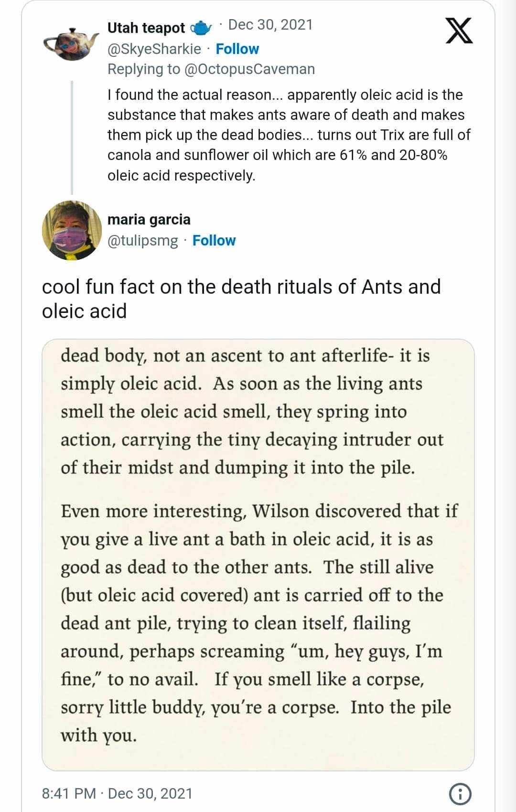The image size is (516, 812).
Task: Click the teapot emoji beside the username
Action: (201, 28)
